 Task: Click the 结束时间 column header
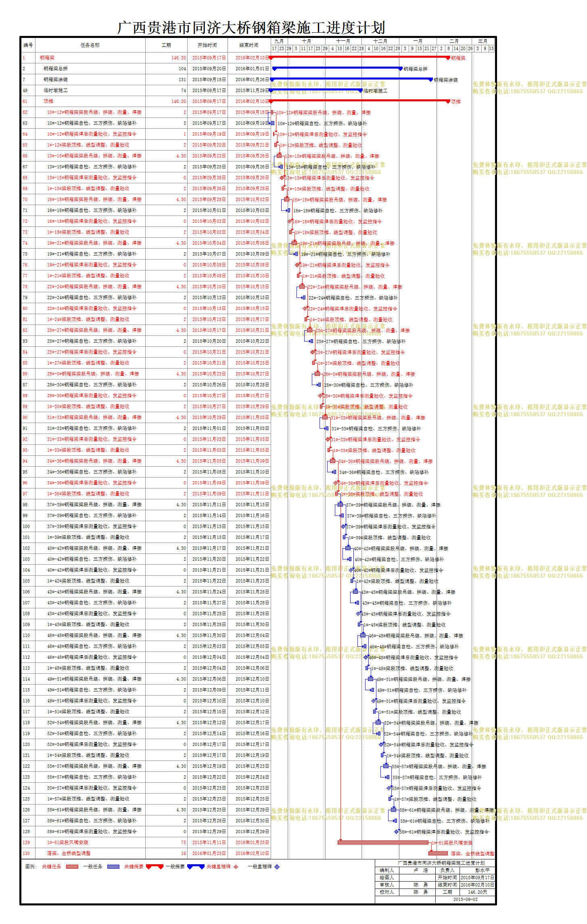(x=249, y=45)
